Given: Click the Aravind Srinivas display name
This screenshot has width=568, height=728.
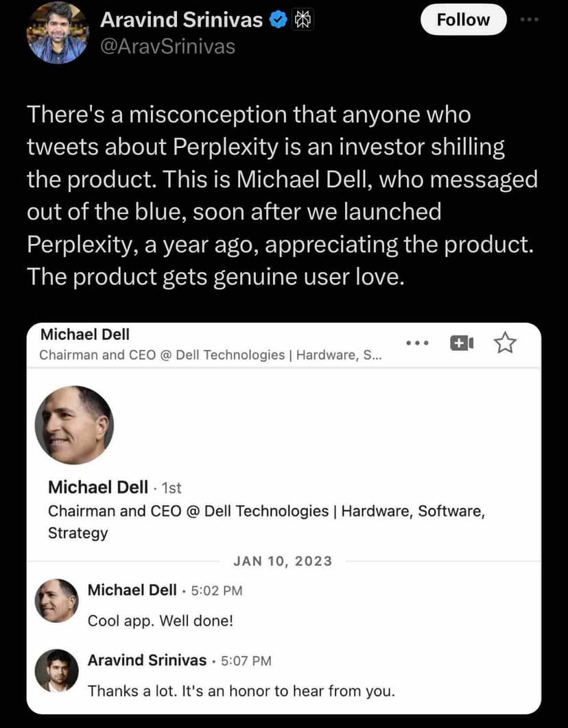Looking at the screenshot, I should tap(182, 19).
